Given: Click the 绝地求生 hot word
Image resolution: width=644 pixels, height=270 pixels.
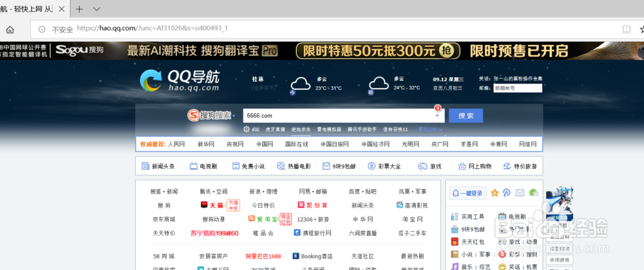Looking at the screenshot, I should (x=301, y=129).
